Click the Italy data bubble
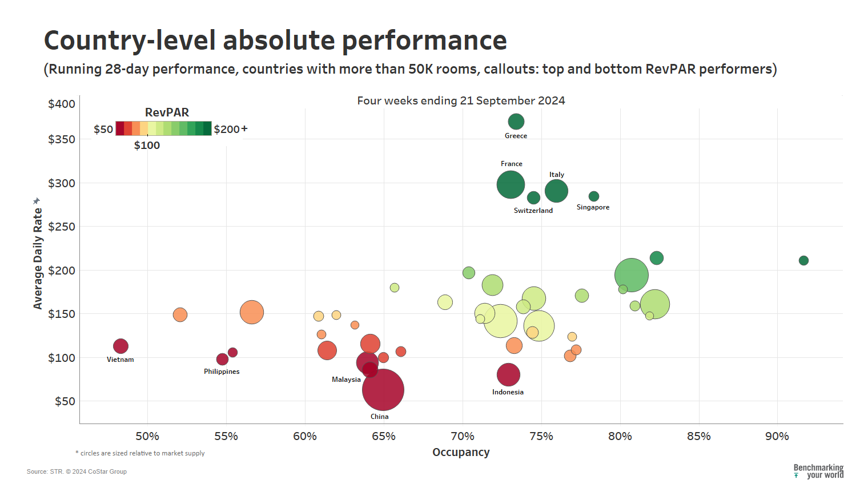868x488 pixels. tap(556, 191)
